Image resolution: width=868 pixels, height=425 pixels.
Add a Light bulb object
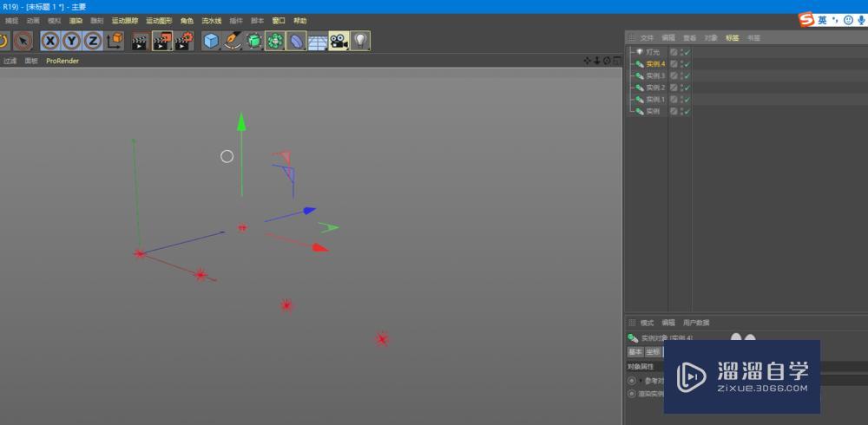click(360, 41)
